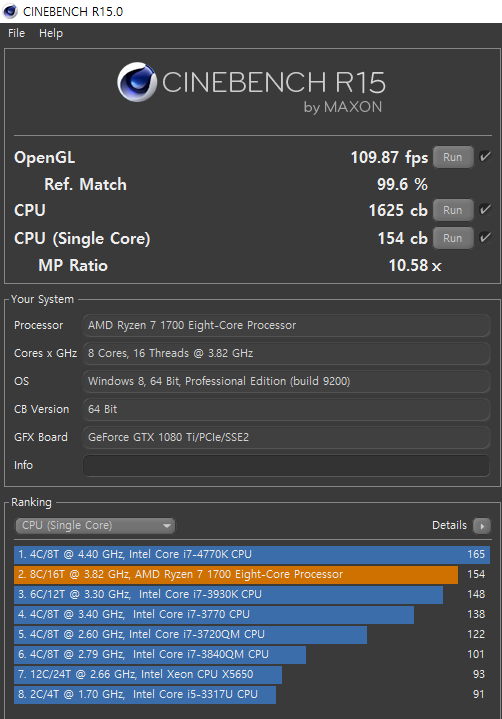The image size is (502, 719).
Task: Run the CPU benchmark
Action: click(453, 210)
